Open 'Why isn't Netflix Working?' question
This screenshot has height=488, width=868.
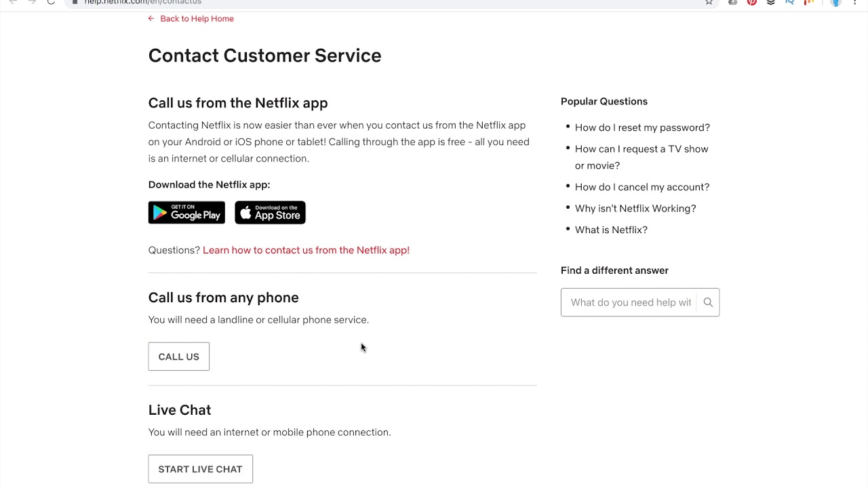635,209
